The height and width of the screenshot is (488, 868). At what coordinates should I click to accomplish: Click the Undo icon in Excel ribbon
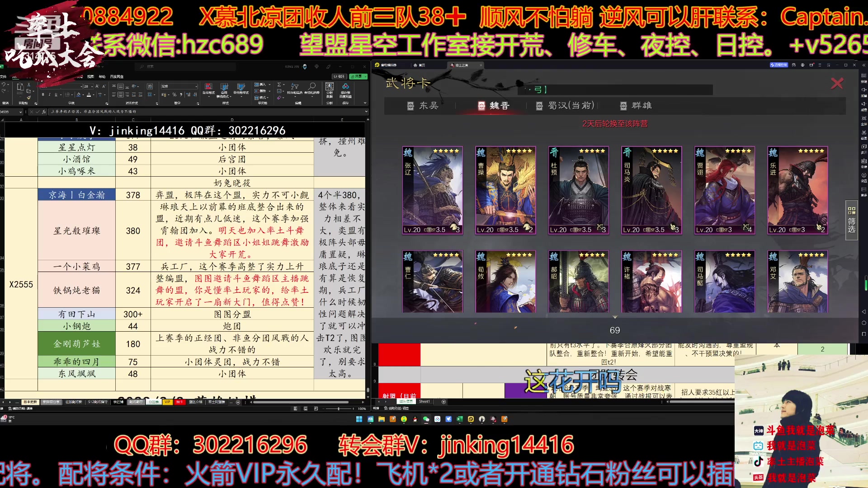coord(4,84)
